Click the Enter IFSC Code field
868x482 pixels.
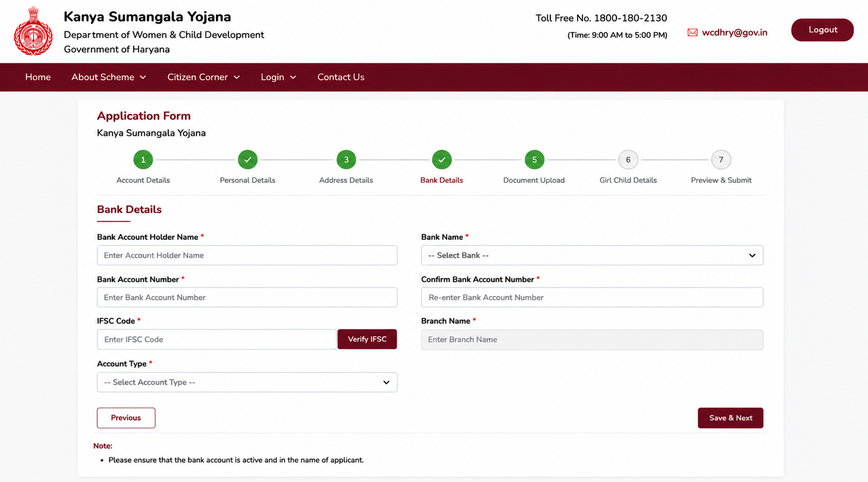[217, 340]
